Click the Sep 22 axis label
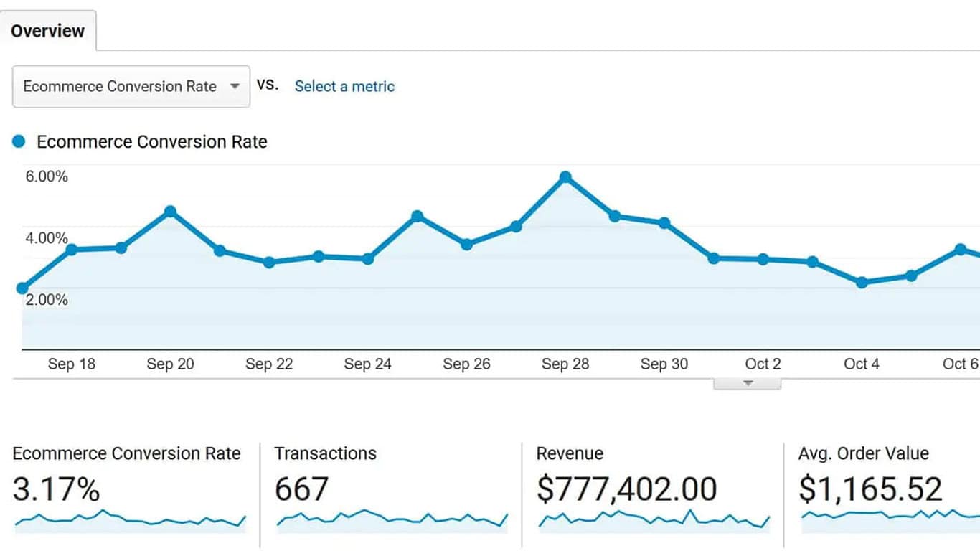980x551 pixels. [x=269, y=364]
